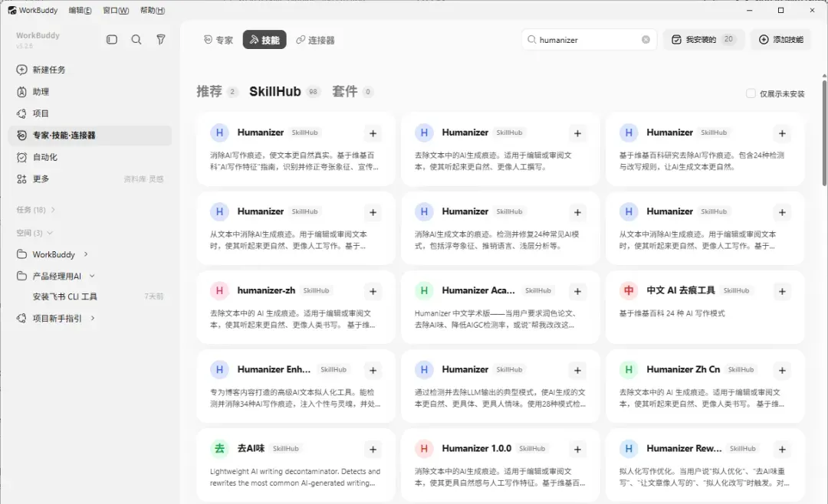Clear the humanizer search text
The width and height of the screenshot is (828, 504).
point(646,40)
